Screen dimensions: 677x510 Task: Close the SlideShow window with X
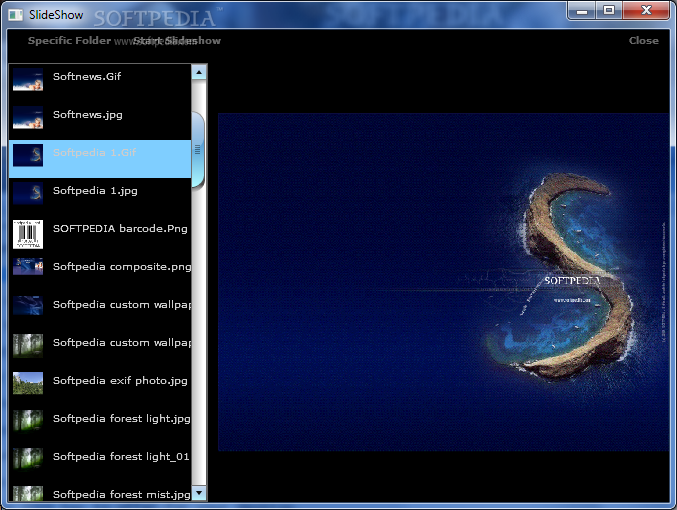[646, 10]
